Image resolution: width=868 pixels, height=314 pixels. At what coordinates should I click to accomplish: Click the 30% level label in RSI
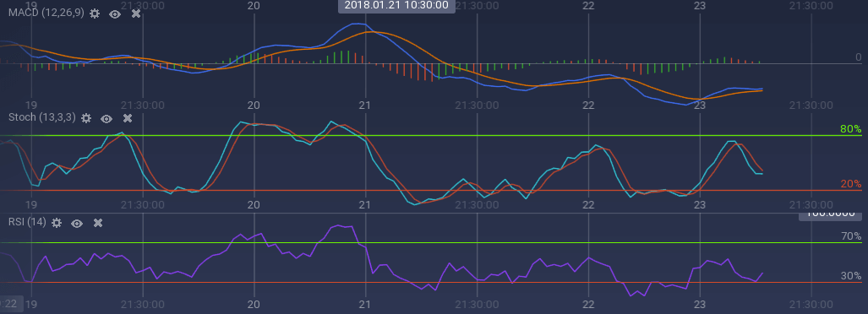pos(851,276)
